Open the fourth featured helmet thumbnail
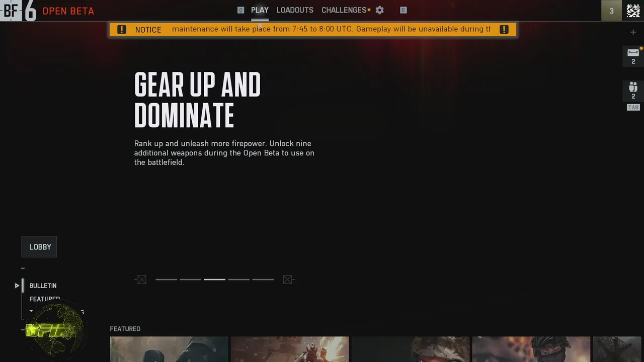The image size is (644, 362). pos(531,349)
